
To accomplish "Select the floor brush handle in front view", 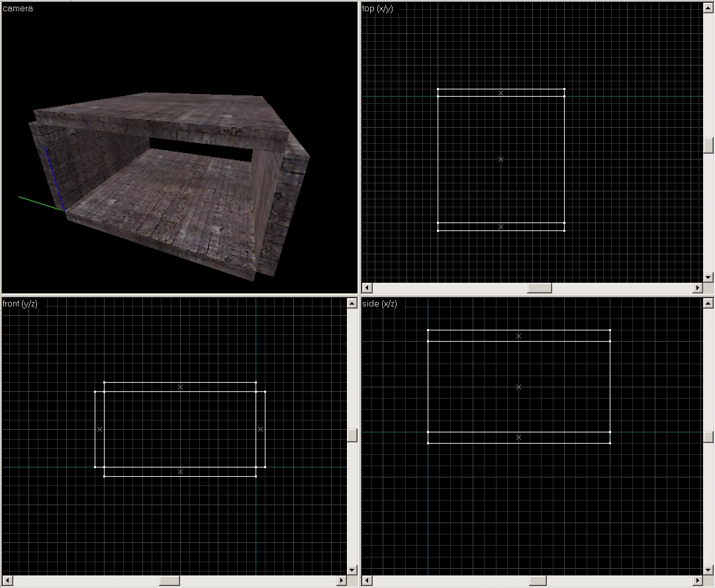I will (x=180, y=471).
